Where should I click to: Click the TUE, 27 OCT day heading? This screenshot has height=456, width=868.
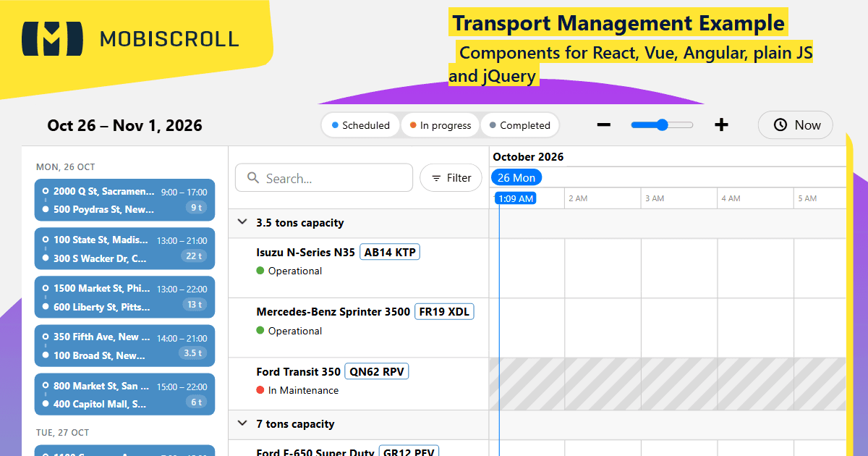click(x=63, y=432)
